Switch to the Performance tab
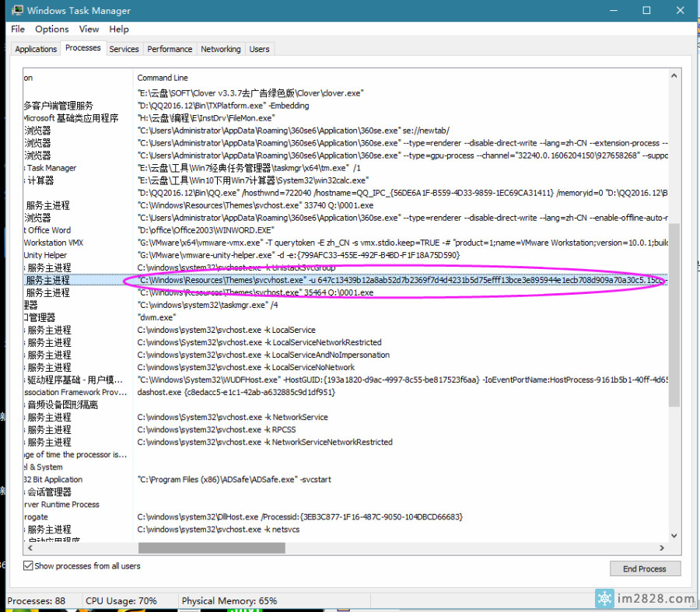This screenshot has width=700, height=612. click(x=170, y=49)
